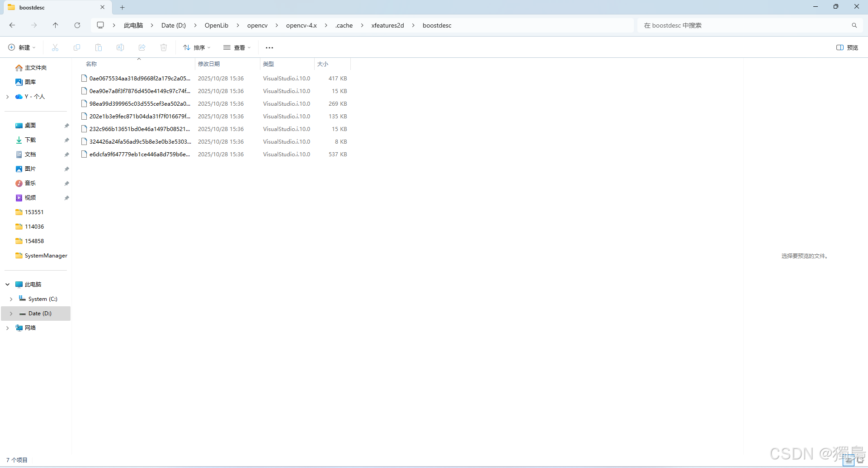The image size is (868, 468).
Task: Sort by 修改日期 column header
Action: pyautogui.click(x=209, y=64)
